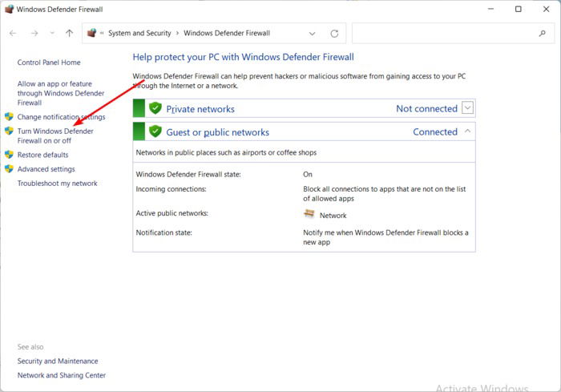Open Change notification settings

point(61,117)
